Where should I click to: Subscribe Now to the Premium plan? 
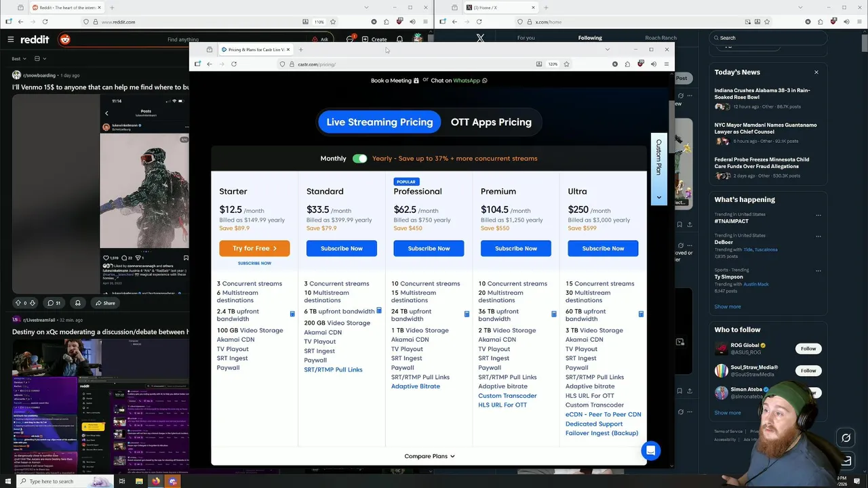(x=516, y=248)
